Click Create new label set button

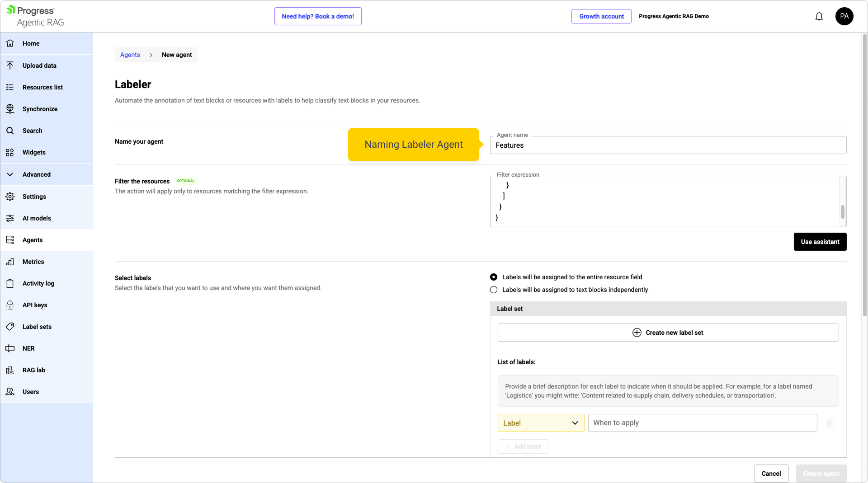pos(668,333)
